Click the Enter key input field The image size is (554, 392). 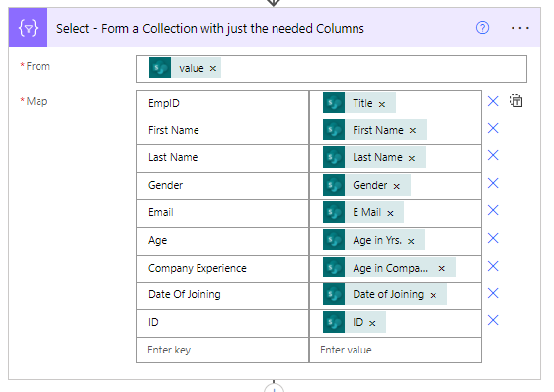222,350
